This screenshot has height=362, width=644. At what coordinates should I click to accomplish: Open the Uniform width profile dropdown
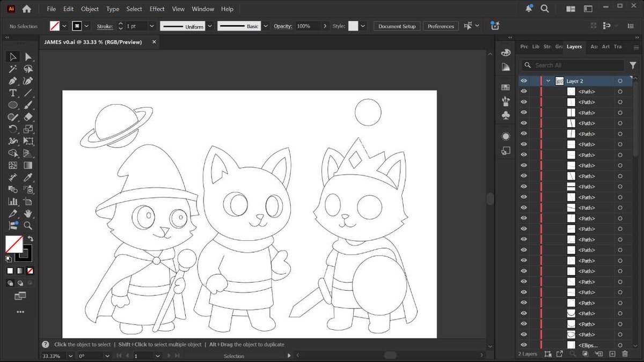pyautogui.click(x=210, y=26)
